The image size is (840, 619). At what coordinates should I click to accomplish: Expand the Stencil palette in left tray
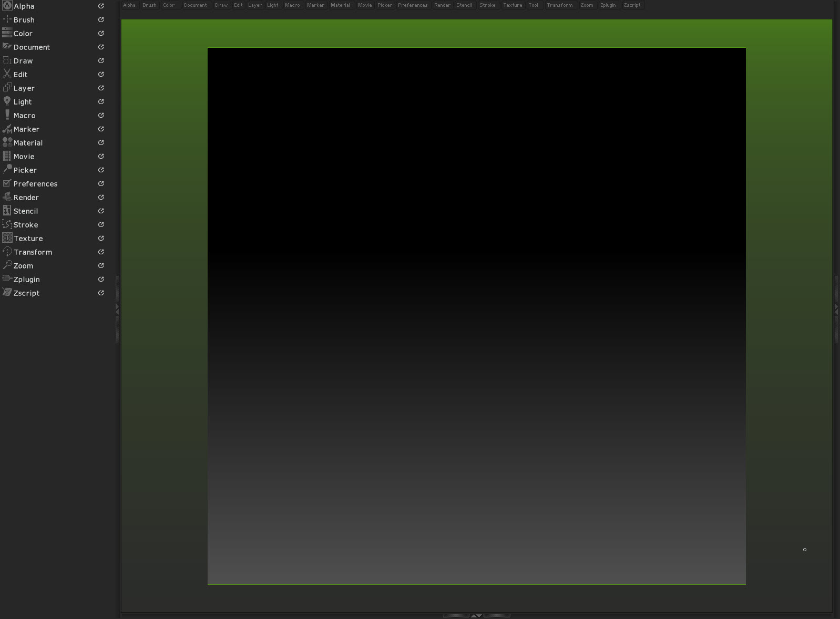tap(26, 211)
